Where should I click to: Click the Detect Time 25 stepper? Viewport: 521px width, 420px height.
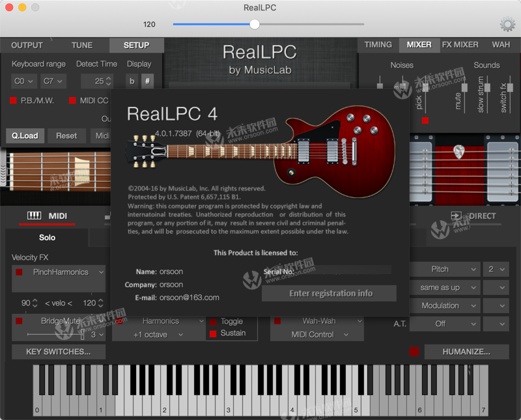click(108, 81)
